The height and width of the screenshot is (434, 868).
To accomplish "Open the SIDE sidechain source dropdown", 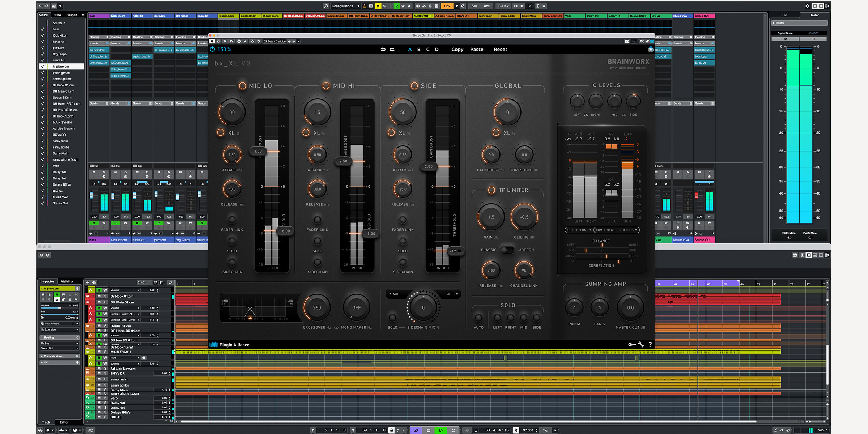I will (452, 294).
